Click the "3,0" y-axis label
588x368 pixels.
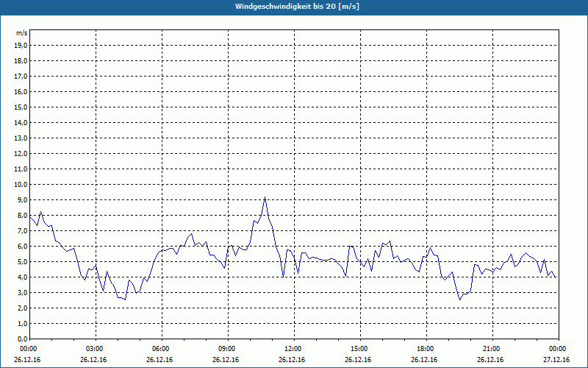click(22, 292)
